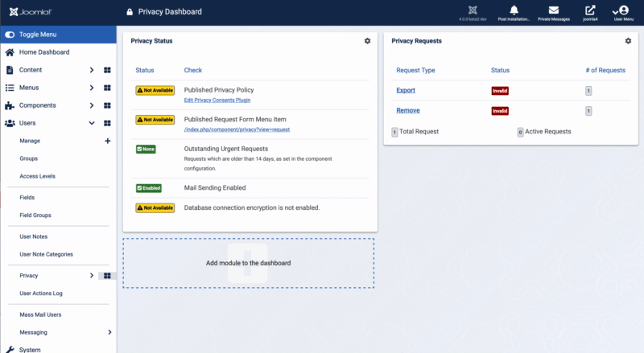
Task: Click the Invalid badge in Export row
Action: tap(500, 91)
